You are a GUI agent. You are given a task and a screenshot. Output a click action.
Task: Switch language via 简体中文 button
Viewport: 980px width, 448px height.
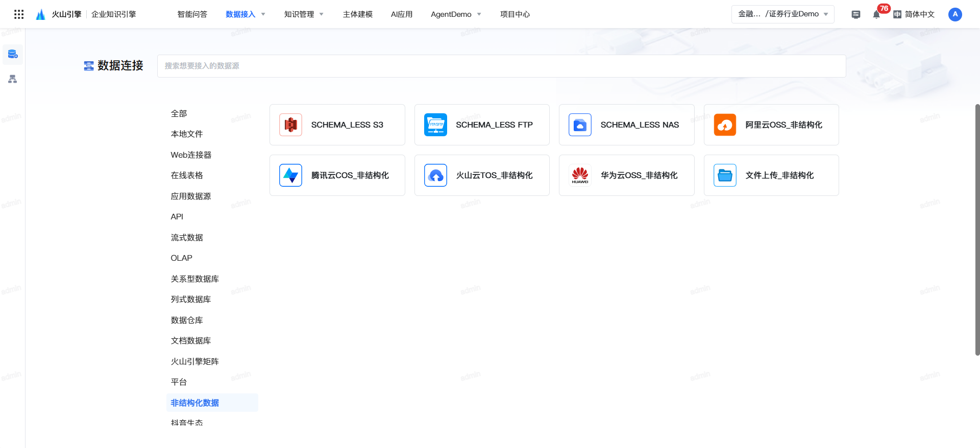(914, 14)
